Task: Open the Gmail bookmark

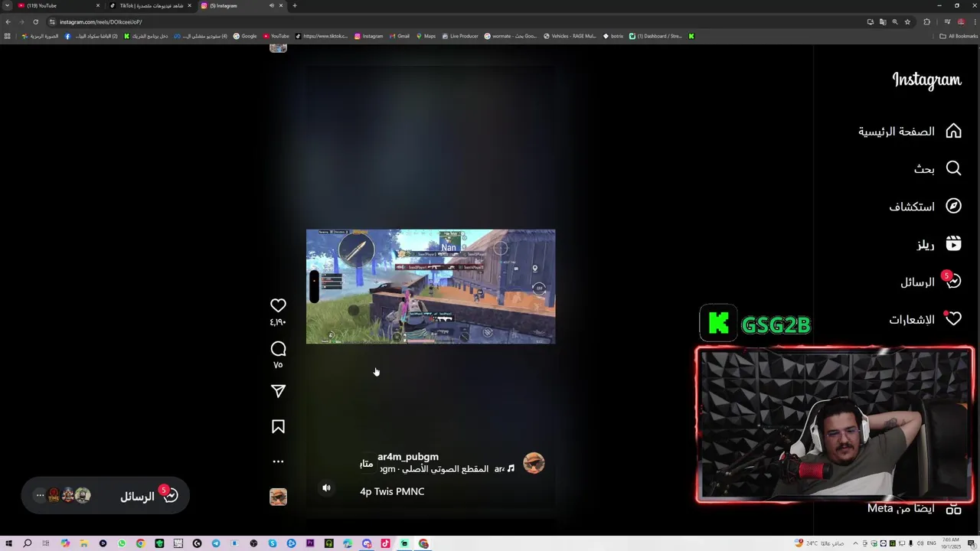Action: tap(399, 36)
